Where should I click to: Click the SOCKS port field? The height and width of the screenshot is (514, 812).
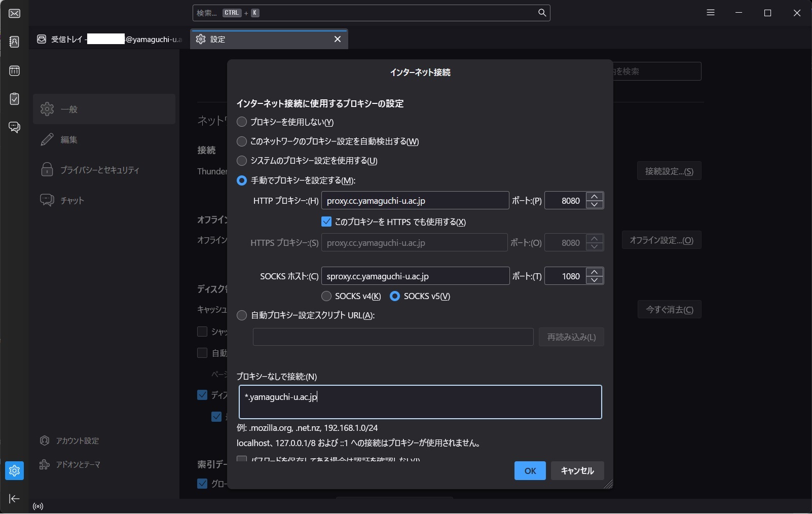[x=565, y=276]
